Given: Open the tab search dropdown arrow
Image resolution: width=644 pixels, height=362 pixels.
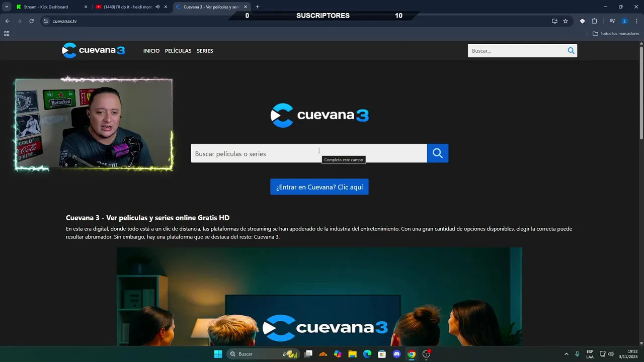Looking at the screenshot, I should point(7,7).
